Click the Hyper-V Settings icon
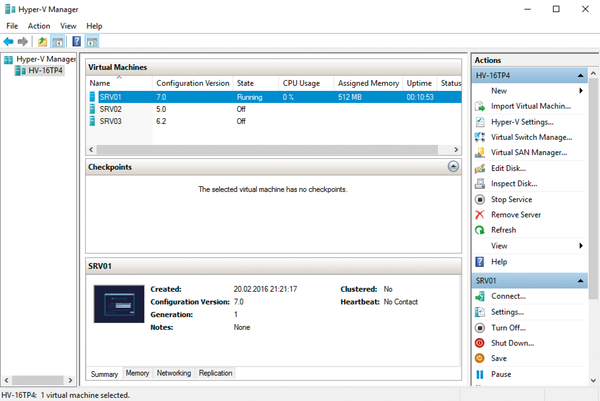The image size is (600, 401). point(480,122)
